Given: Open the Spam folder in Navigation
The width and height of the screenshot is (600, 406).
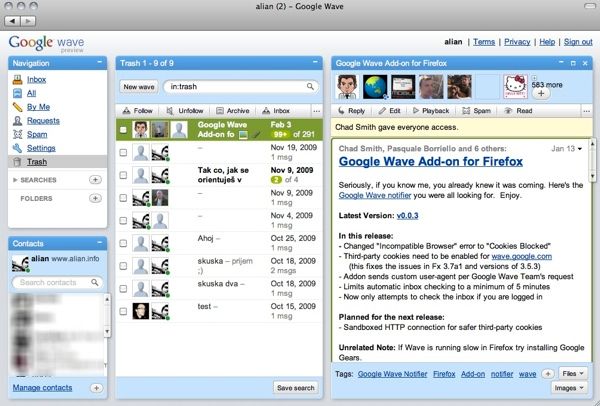Looking at the screenshot, I should [x=36, y=133].
